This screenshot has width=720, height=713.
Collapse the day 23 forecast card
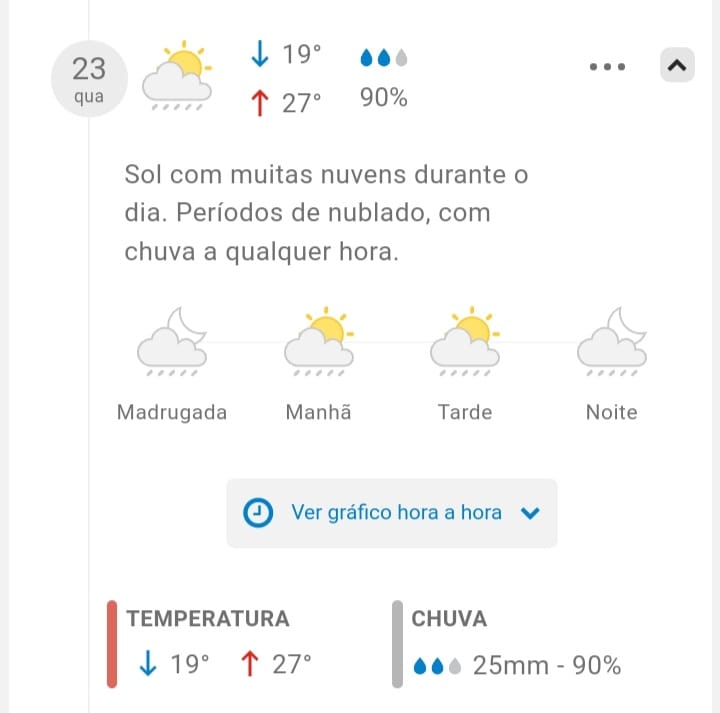(677, 66)
